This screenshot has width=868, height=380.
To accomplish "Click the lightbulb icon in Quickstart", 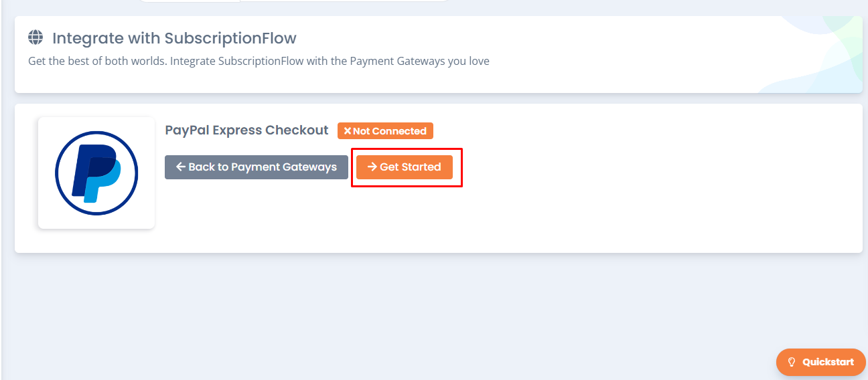I will pyautogui.click(x=792, y=362).
